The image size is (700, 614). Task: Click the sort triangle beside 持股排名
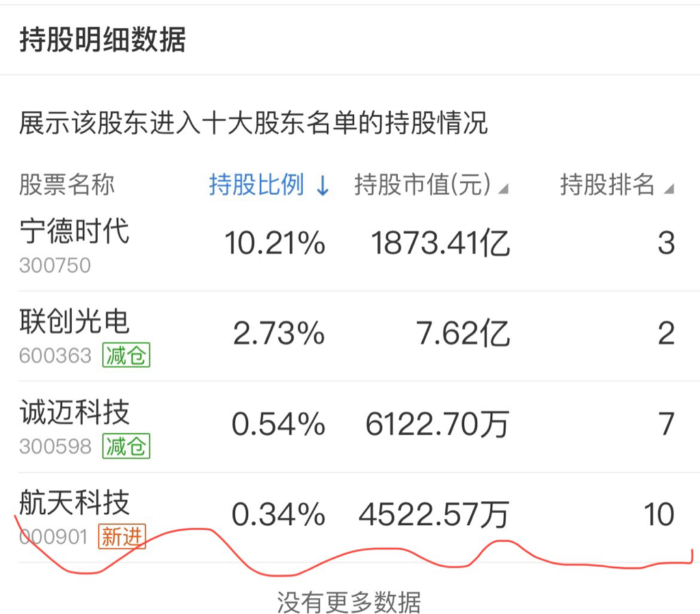pyautogui.click(x=669, y=189)
